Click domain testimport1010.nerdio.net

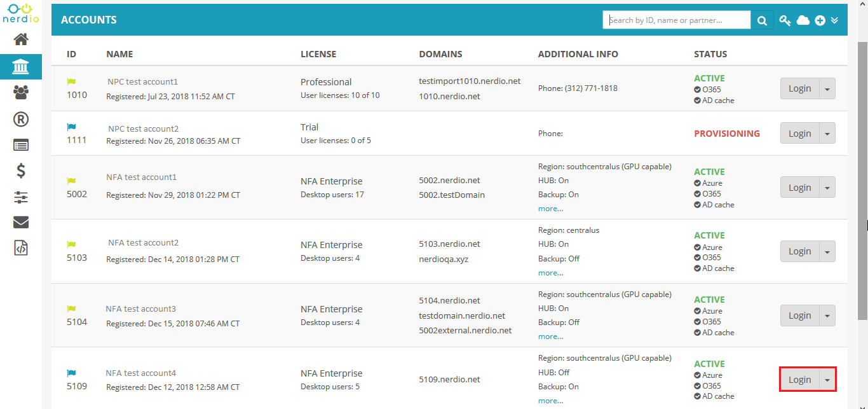470,81
